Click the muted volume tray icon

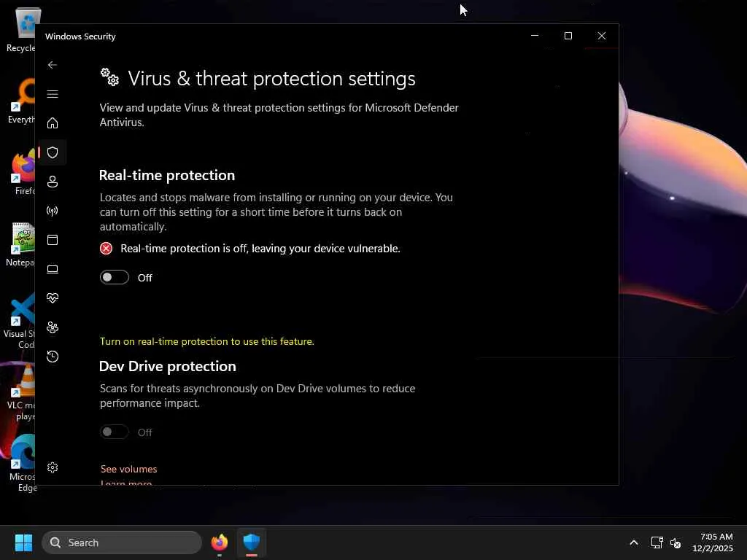click(675, 542)
